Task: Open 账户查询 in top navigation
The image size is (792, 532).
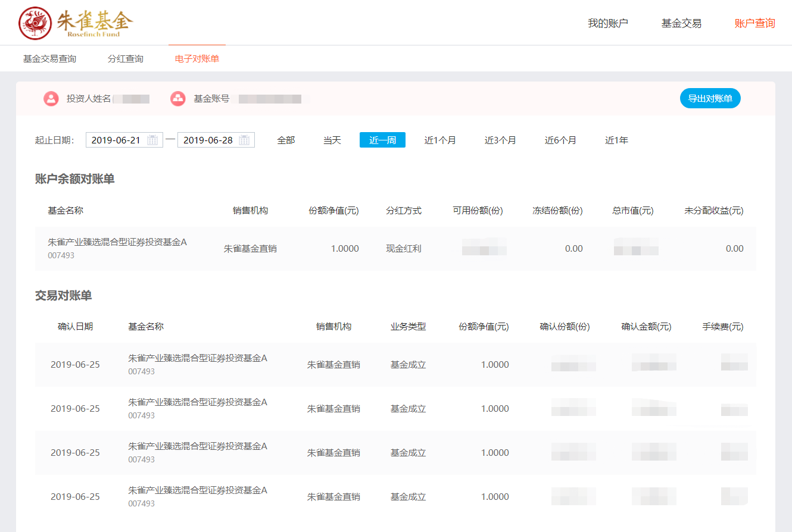Action: click(x=754, y=23)
